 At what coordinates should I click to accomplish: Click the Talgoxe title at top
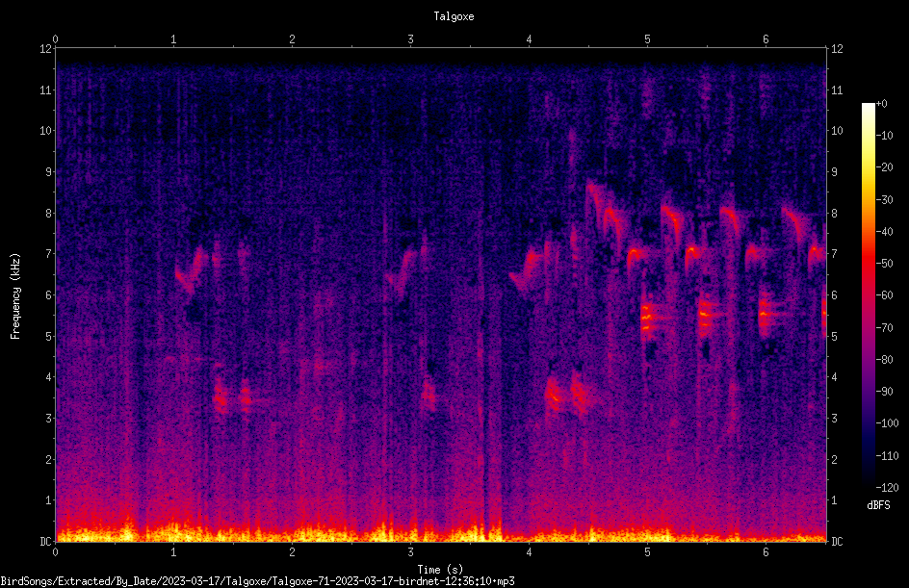(x=454, y=16)
